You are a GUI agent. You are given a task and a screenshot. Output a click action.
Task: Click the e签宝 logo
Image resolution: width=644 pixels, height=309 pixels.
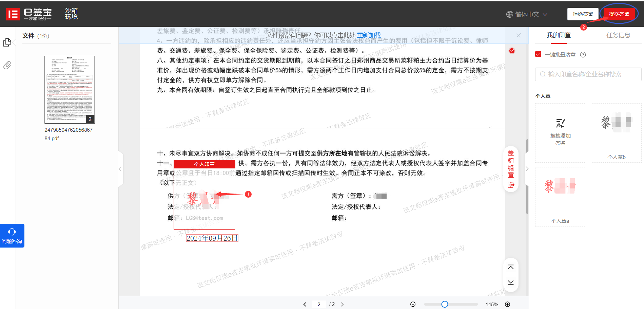29,14
